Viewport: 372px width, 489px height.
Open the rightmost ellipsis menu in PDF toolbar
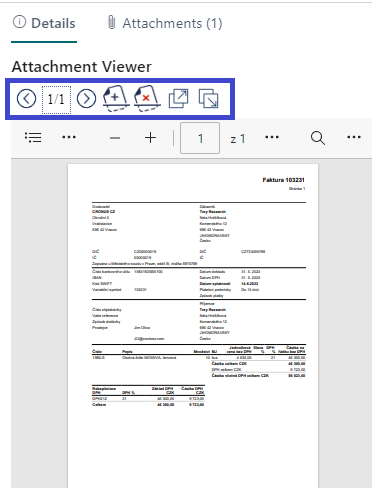click(354, 137)
